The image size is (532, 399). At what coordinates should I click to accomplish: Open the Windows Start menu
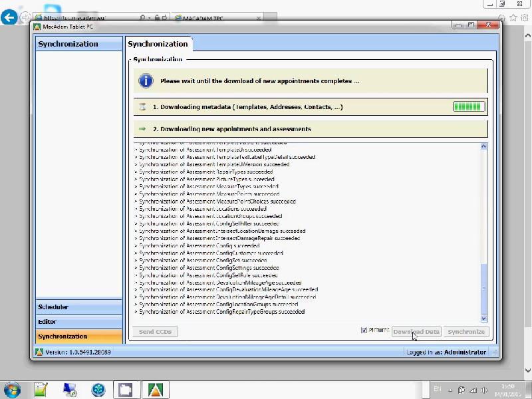(x=12, y=389)
